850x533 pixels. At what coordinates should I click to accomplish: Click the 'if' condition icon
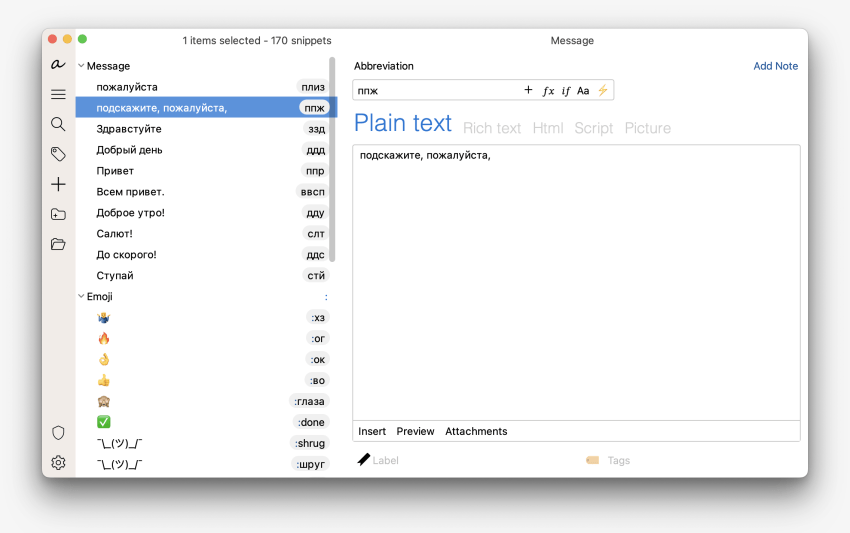[565, 91]
